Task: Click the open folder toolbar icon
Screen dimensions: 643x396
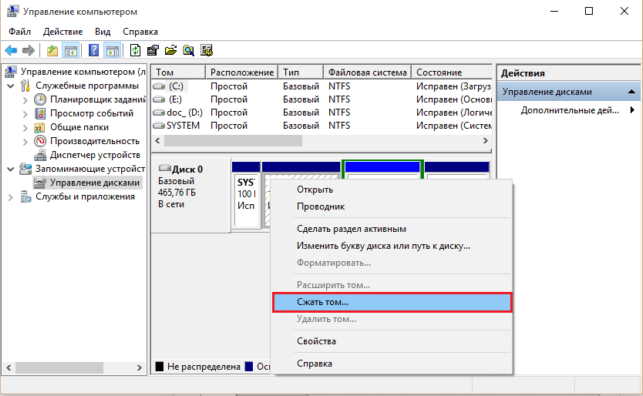Action: click(x=171, y=51)
